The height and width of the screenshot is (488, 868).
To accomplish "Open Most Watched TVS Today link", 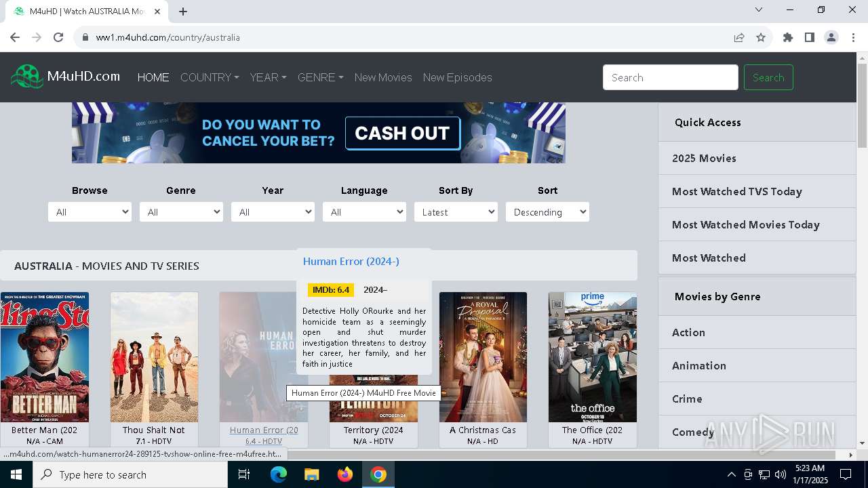I will coord(757,191).
